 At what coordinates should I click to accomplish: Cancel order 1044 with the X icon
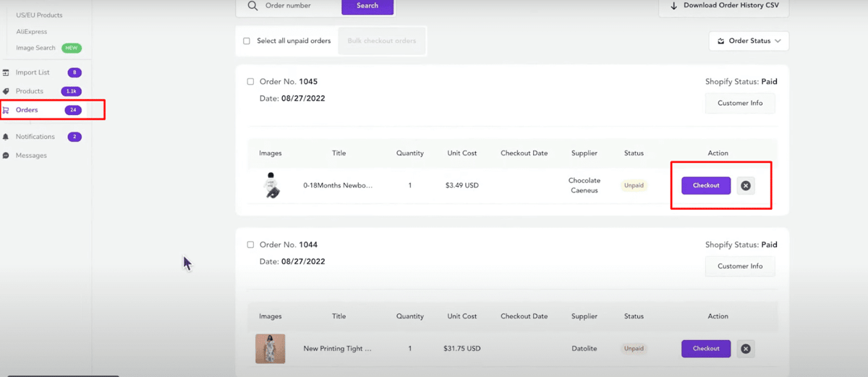click(746, 349)
